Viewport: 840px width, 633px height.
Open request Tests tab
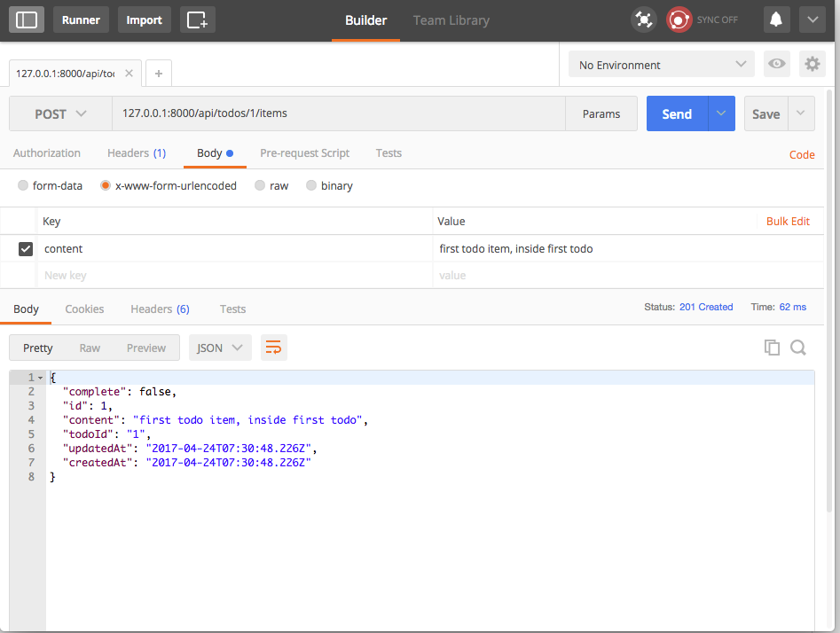[x=389, y=153]
